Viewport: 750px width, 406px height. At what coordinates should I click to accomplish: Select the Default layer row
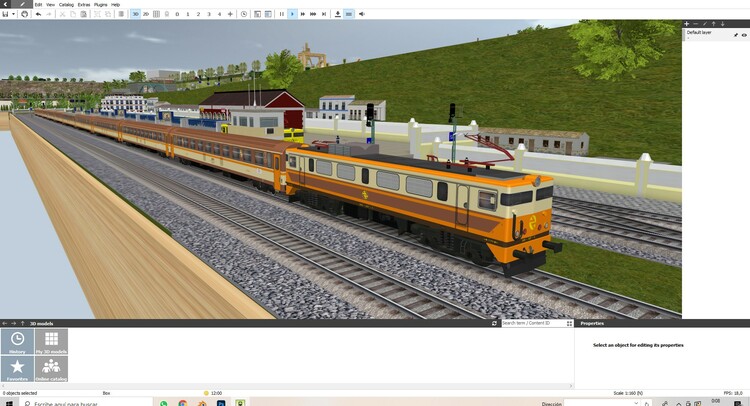[716, 34]
